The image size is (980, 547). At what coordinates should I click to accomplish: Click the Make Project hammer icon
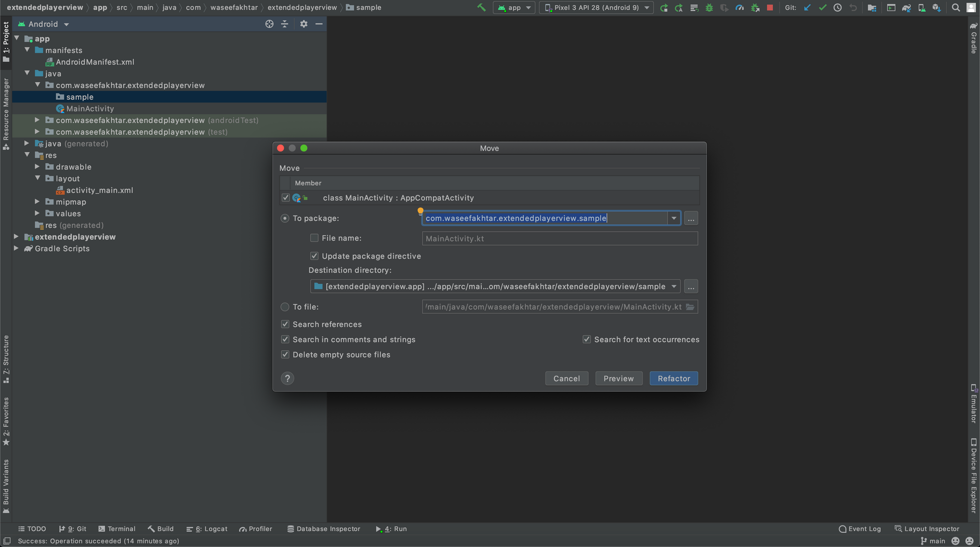[481, 7]
